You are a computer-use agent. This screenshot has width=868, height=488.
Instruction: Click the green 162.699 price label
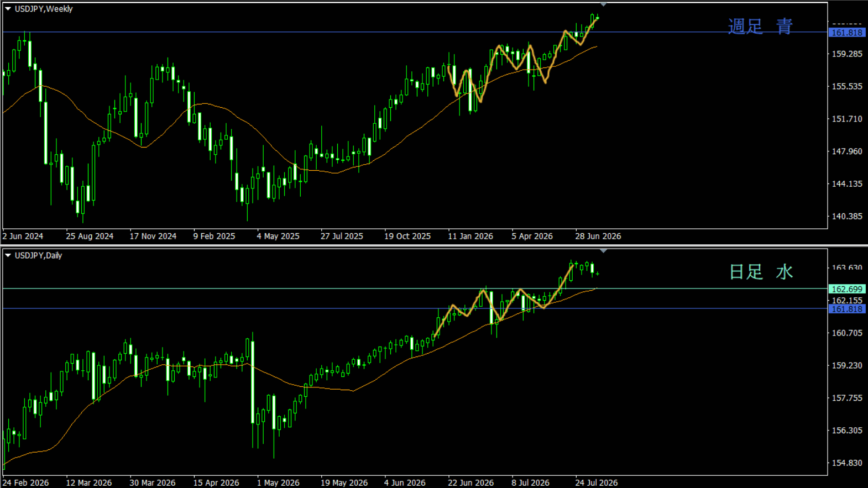847,289
